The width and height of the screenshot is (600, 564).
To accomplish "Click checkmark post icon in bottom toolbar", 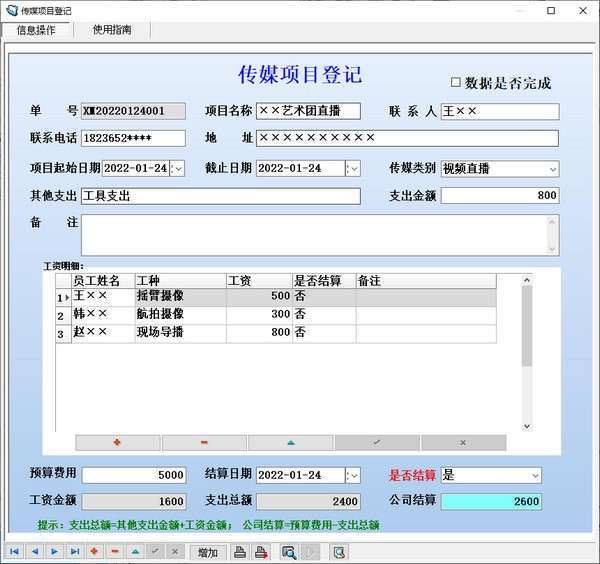I will (x=155, y=551).
